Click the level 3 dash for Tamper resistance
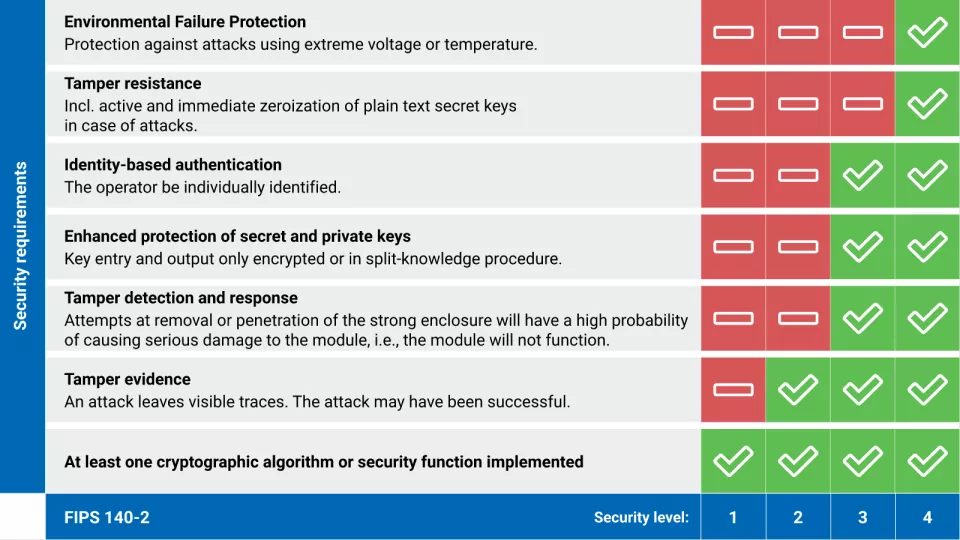 click(x=862, y=103)
